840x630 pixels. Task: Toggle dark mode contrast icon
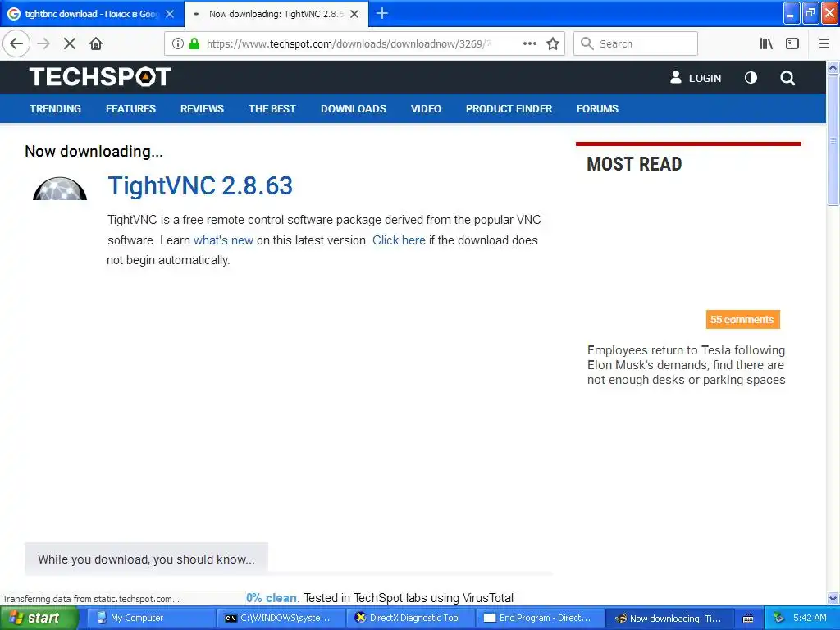751,78
